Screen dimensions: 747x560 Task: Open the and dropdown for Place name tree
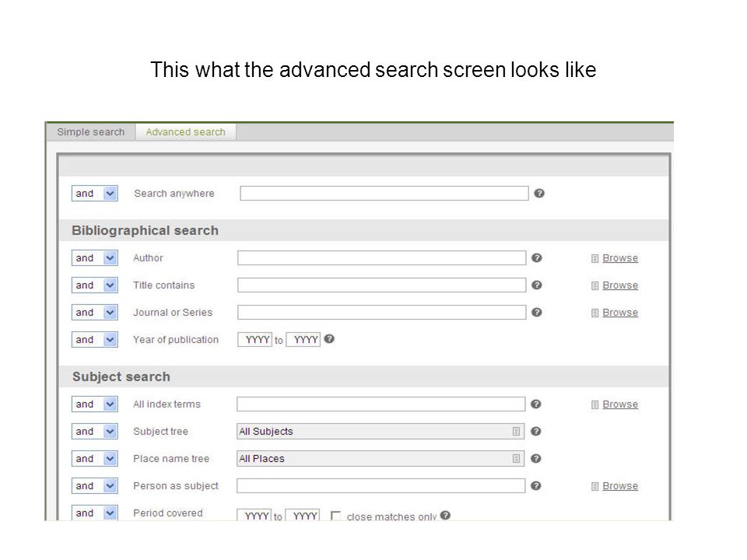tap(94, 458)
